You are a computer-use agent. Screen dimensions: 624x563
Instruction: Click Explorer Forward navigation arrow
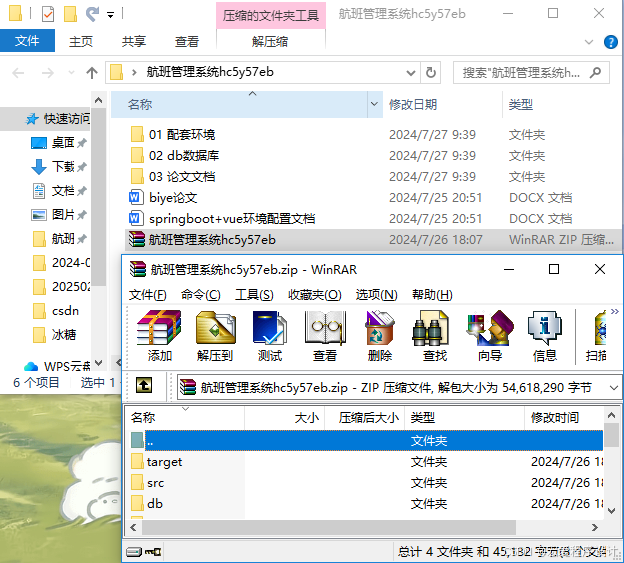coord(48,73)
